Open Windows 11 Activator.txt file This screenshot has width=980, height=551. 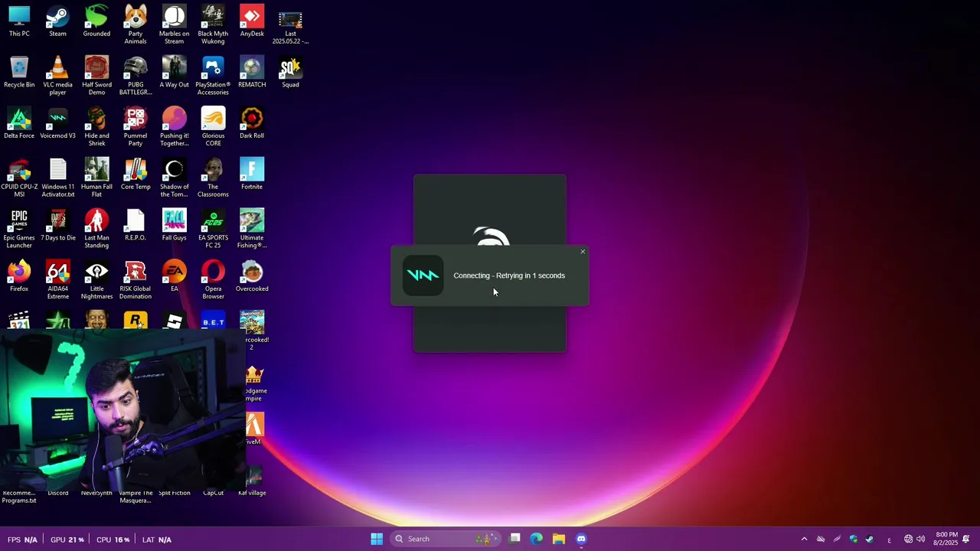(57, 178)
